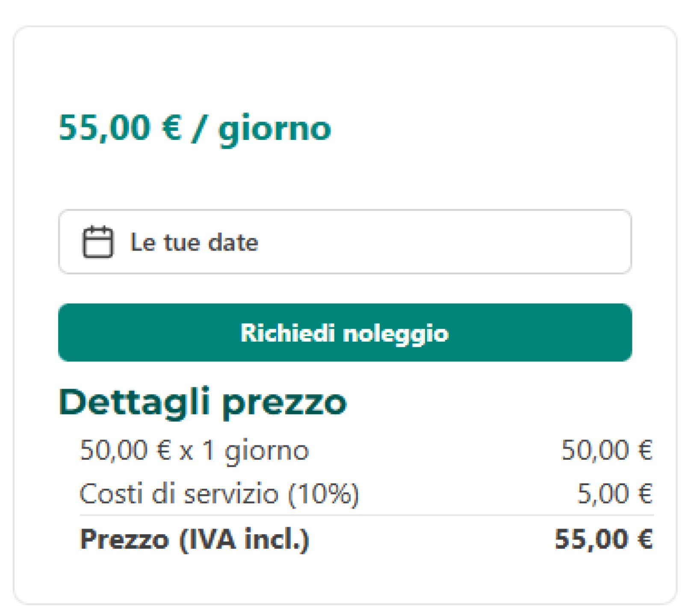This screenshot has width=694, height=616.
Task: Select the calendar glyph beside 'Le tue date'
Action: click(99, 242)
